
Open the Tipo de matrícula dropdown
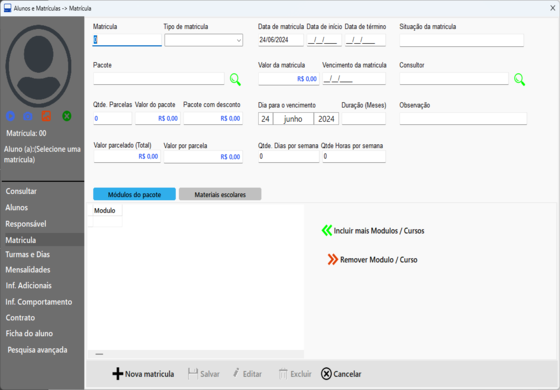[x=204, y=40]
